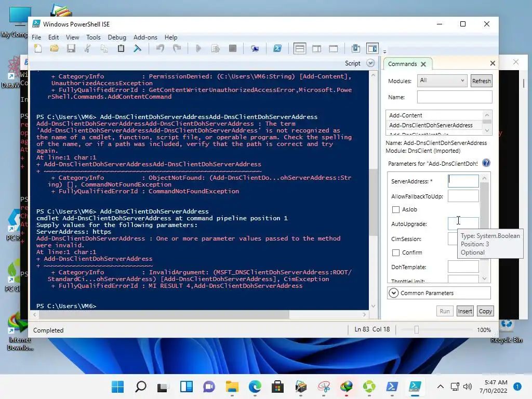
Task: Click parameters list scroll-down arrow
Action: click(485, 278)
